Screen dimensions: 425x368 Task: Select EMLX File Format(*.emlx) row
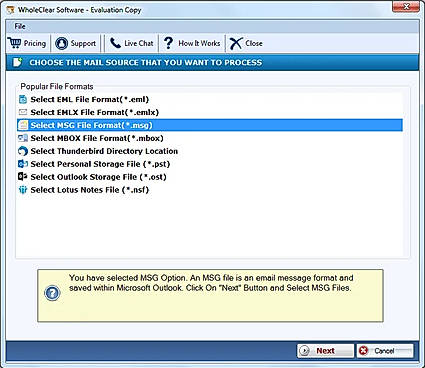(x=210, y=112)
